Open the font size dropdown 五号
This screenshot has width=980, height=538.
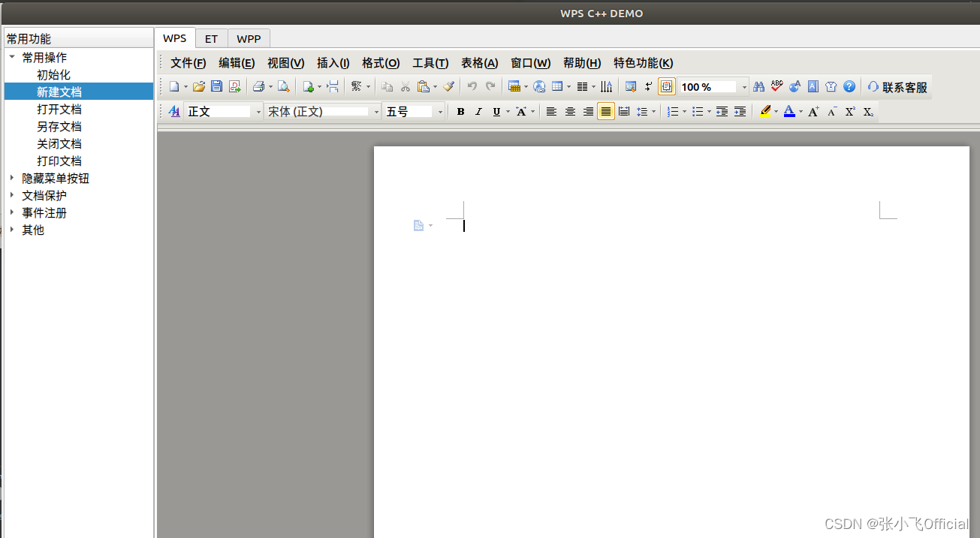(414, 111)
